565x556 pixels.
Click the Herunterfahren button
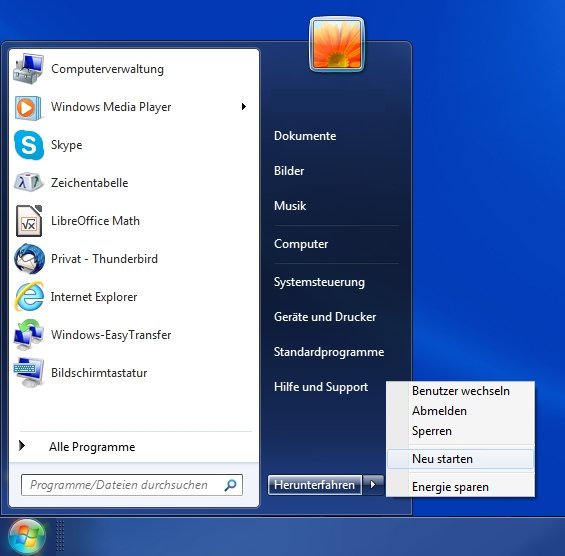point(315,485)
